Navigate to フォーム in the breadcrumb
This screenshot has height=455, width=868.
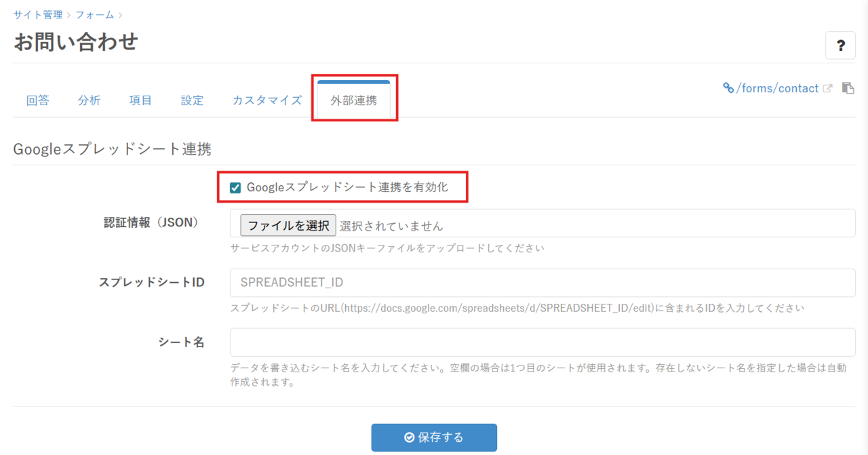pyautogui.click(x=94, y=14)
